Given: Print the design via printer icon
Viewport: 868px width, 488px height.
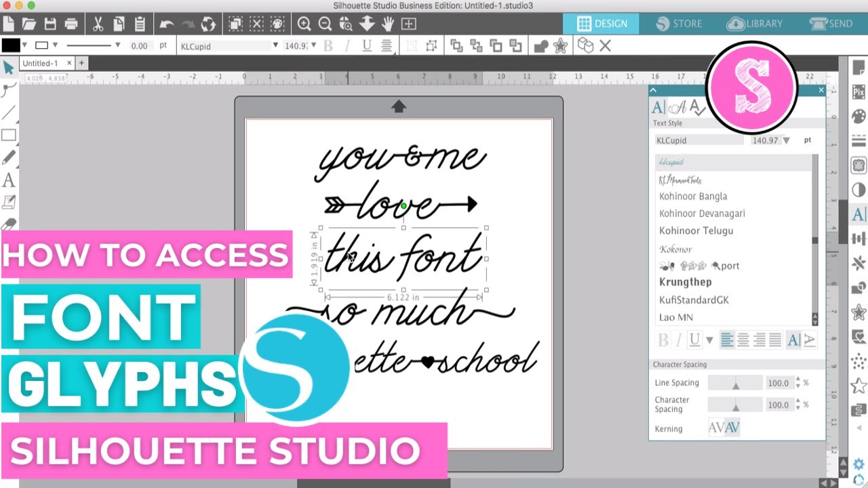Looking at the screenshot, I should pyautogui.click(x=71, y=24).
